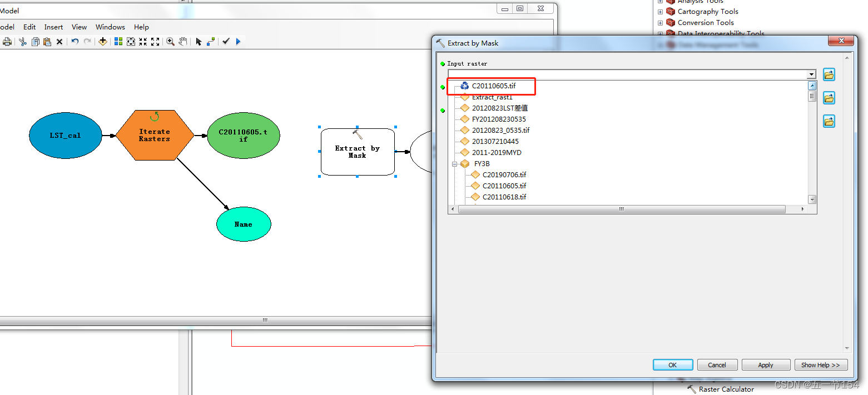The height and width of the screenshot is (395, 868).
Task: Activate the magnifier Zoom tool
Action: (x=171, y=42)
